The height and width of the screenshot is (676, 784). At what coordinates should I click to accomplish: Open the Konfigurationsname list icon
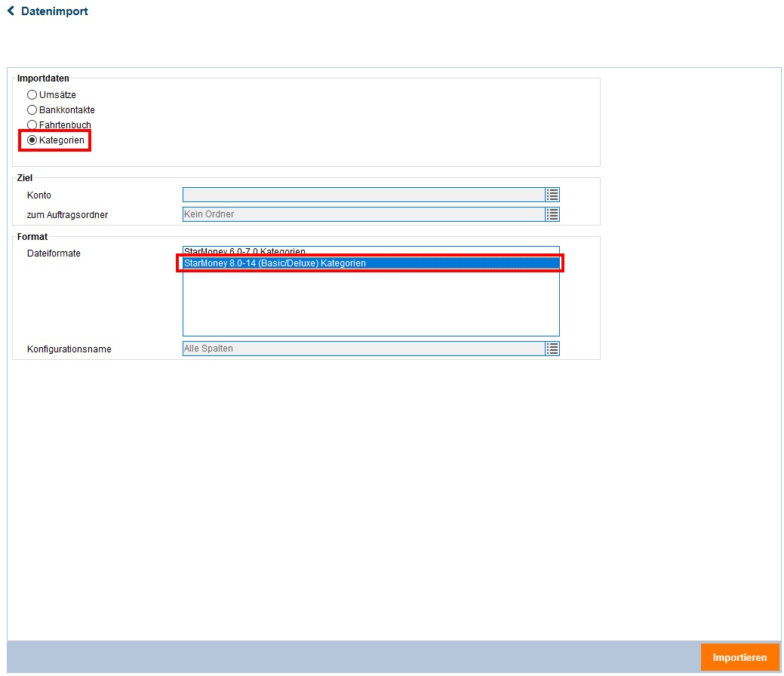tap(552, 349)
